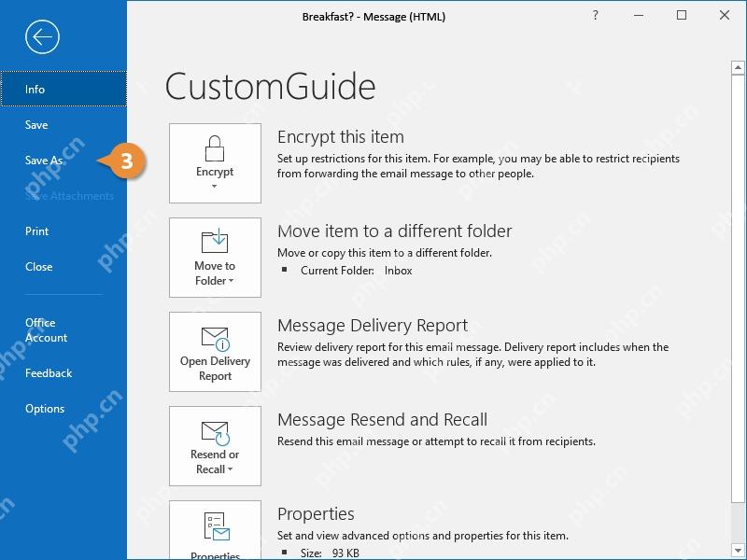Click the 'Message Delivery Report' heading

tap(373, 326)
